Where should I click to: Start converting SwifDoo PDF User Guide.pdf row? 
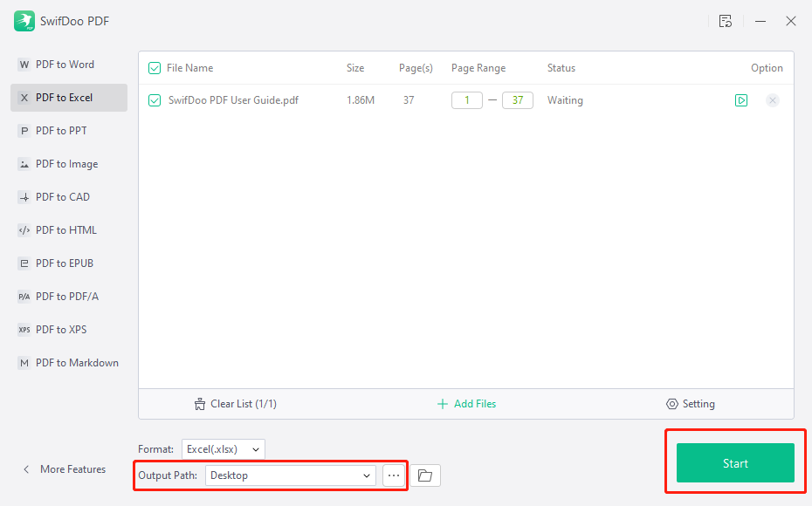point(741,100)
